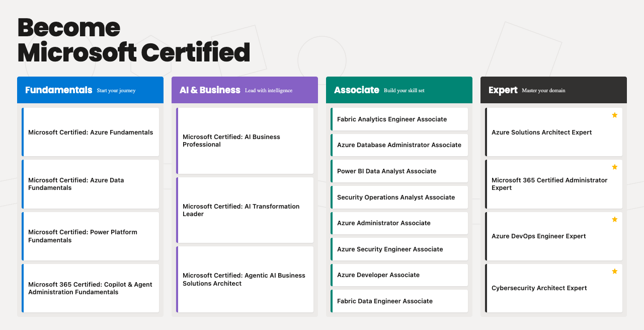Click the AI & Business column heading
644x330 pixels.
click(210, 90)
